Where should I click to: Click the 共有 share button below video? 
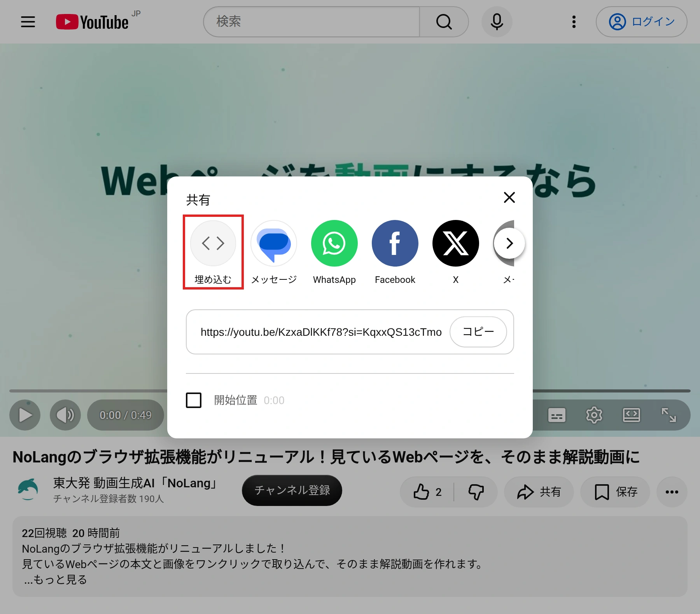539,492
